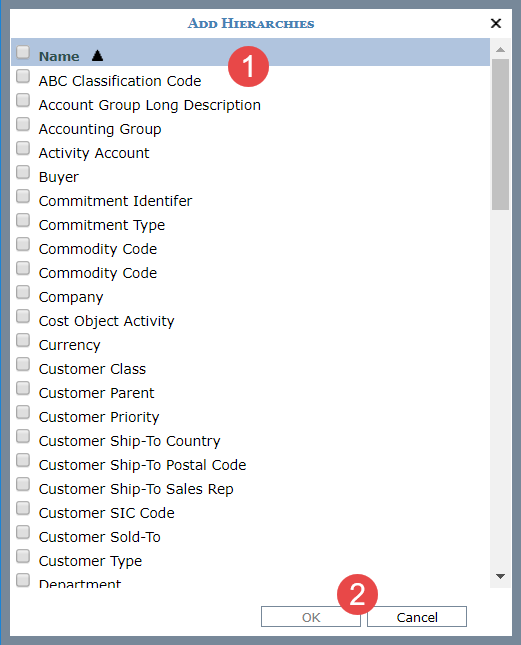Select the Account Group Long Description entry
This screenshot has height=645, width=521.
tap(150, 105)
